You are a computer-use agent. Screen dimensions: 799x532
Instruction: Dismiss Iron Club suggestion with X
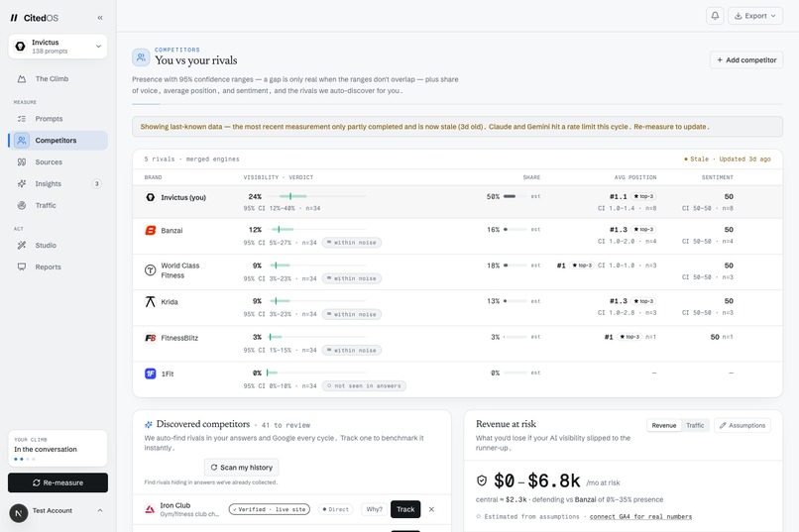(x=431, y=509)
